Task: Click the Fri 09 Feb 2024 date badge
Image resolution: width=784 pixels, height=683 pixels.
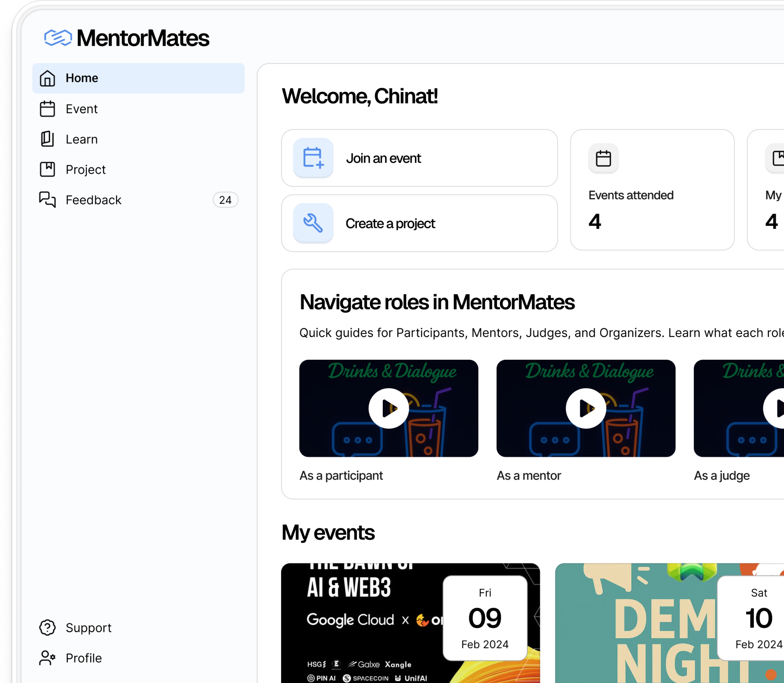Action: click(485, 618)
